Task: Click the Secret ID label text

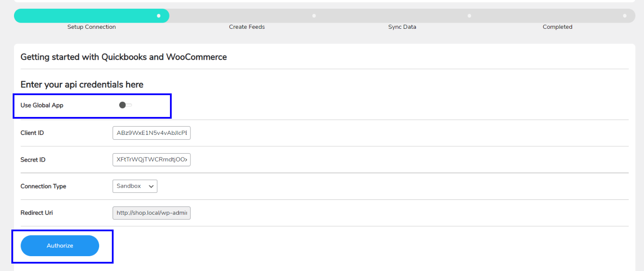Action: [x=33, y=160]
